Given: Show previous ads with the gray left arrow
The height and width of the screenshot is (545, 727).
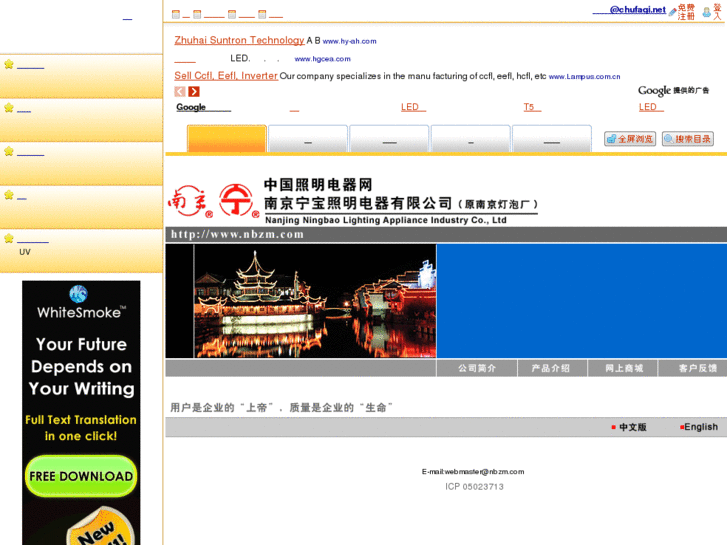Looking at the screenshot, I should [180, 92].
